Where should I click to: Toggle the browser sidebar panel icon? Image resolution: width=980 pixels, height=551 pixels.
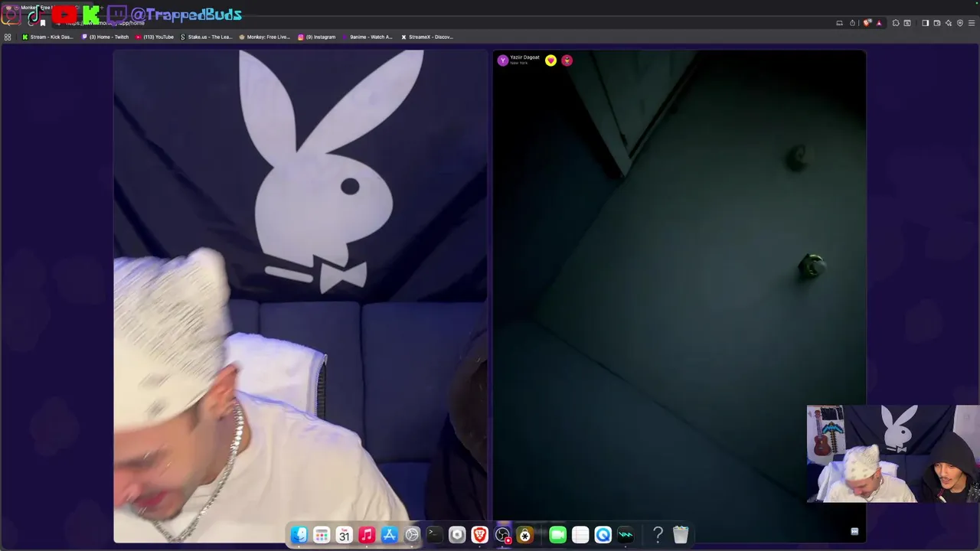pyautogui.click(x=925, y=23)
